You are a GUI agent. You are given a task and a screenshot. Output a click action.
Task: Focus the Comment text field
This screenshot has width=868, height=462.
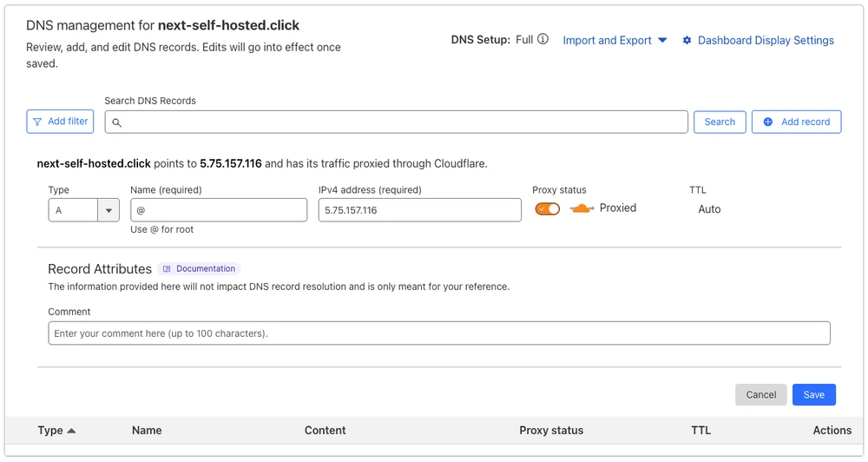[438, 333]
